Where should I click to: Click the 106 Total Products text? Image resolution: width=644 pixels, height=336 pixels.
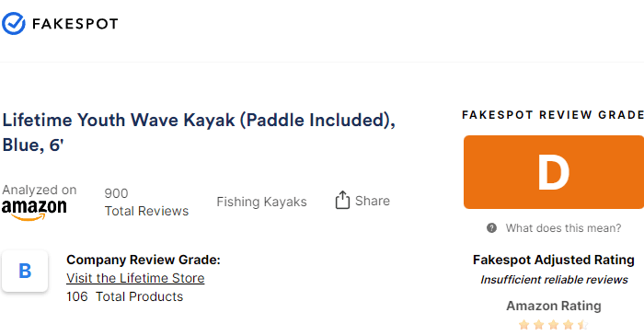[x=125, y=296]
